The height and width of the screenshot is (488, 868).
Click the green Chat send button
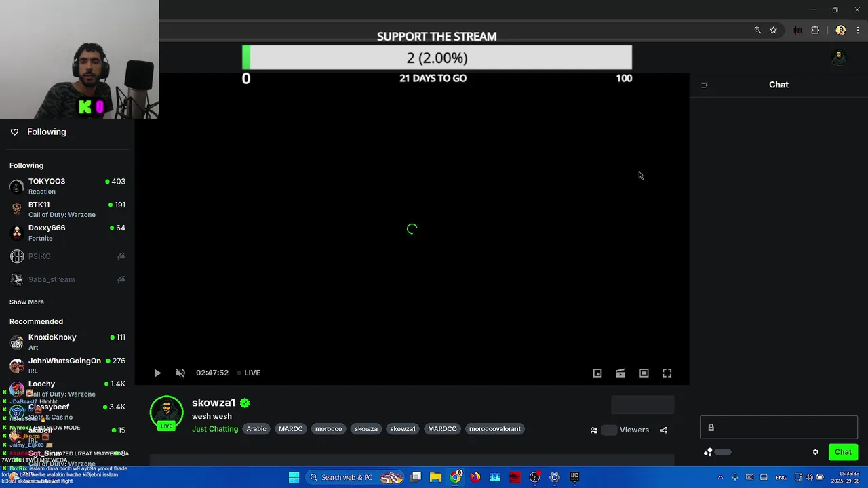[x=843, y=452]
